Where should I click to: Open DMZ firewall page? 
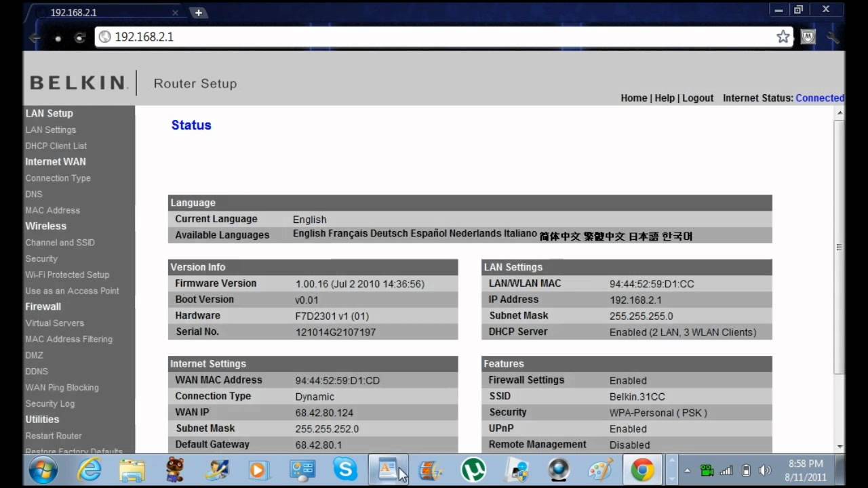34,355
